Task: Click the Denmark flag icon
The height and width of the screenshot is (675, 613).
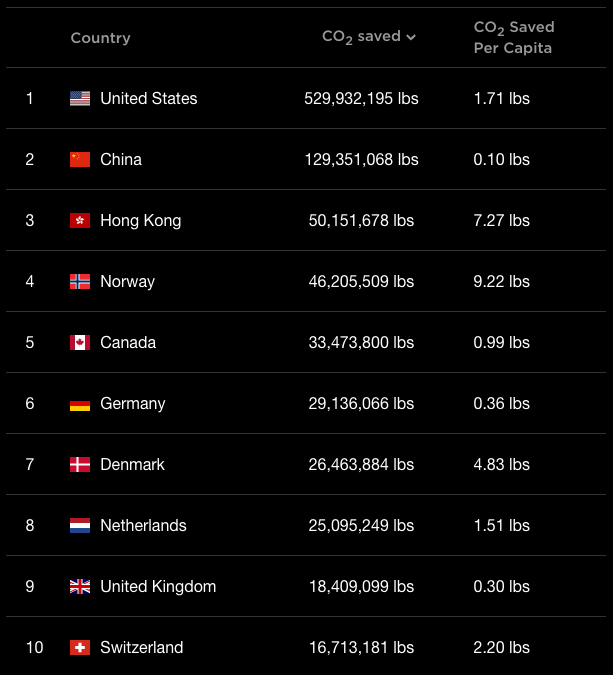Action: click(x=80, y=464)
